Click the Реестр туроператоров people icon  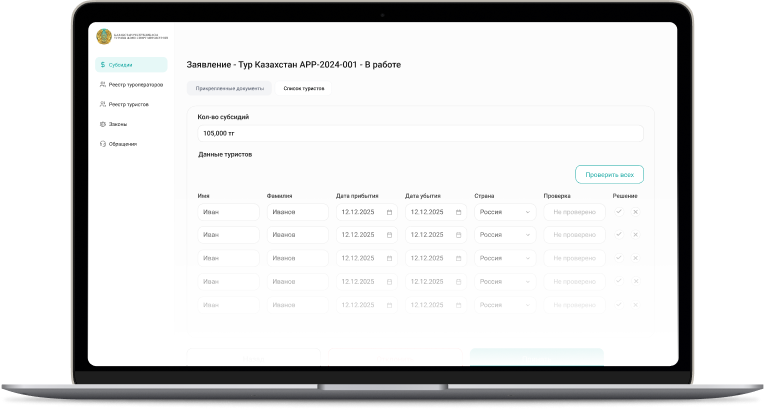click(103, 85)
